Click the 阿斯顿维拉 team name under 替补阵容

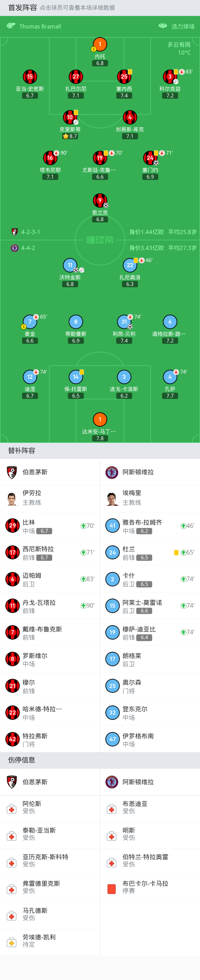(x=138, y=472)
